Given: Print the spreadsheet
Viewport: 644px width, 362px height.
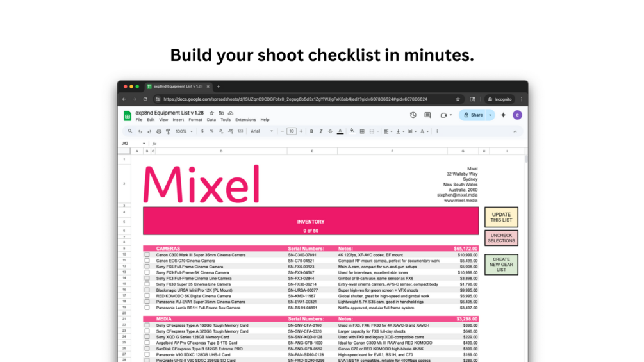Looking at the screenshot, I should [x=159, y=131].
